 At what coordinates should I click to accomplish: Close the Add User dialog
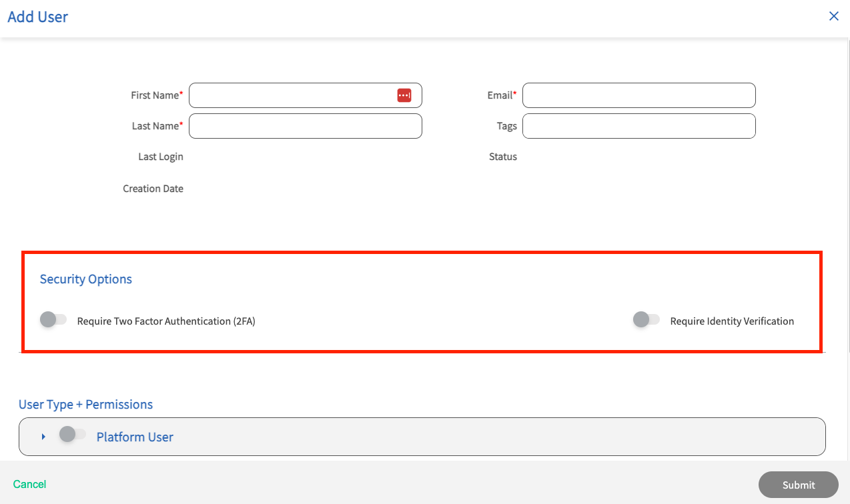click(834, 16)
